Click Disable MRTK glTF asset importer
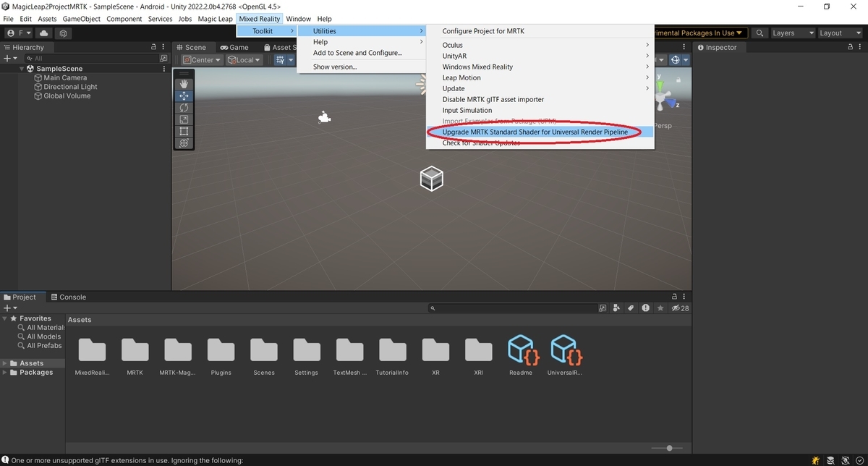 (540, 99)
